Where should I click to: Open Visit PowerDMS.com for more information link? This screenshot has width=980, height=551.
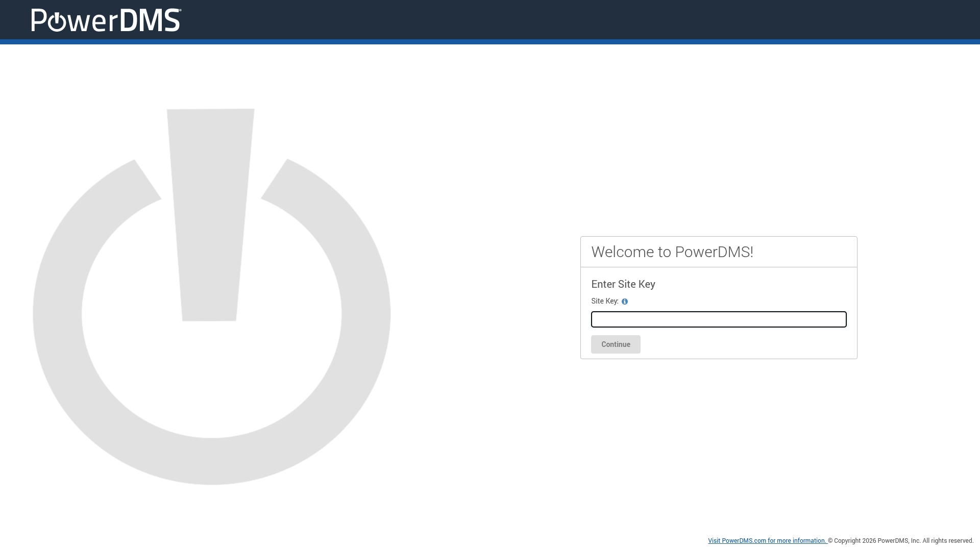[x=767, y=541]
